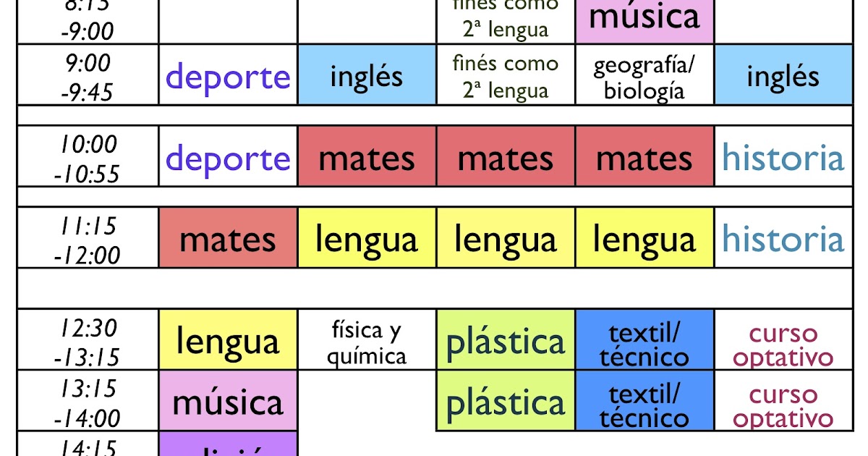Select the blue inglés cell beside deporte at 9:00
The image size is (868, 456).
367,75
